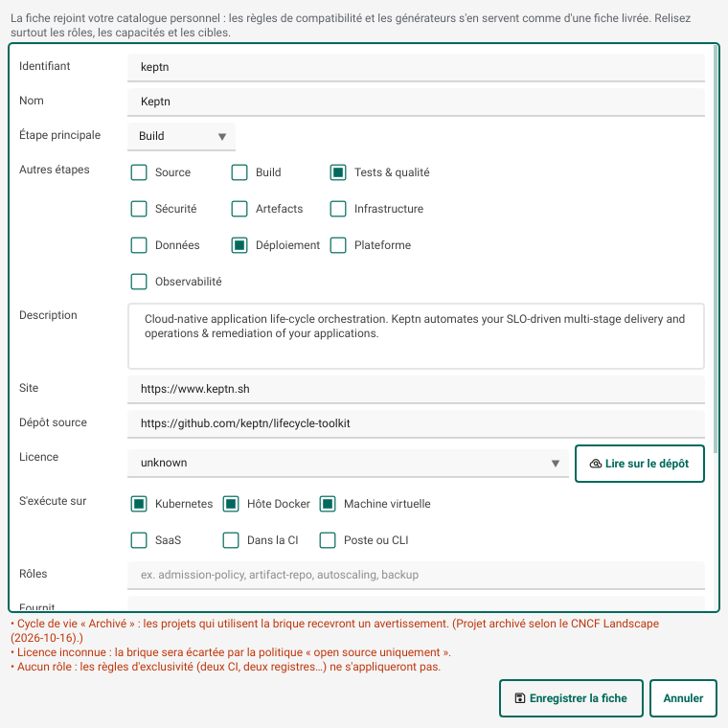Uncheck Tests & qualité

338,172
